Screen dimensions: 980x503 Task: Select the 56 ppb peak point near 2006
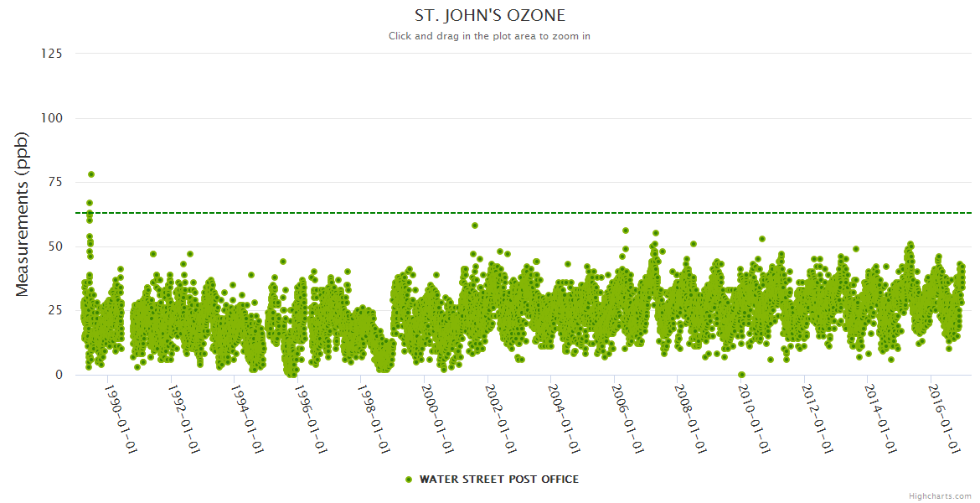tap(625, 231)
